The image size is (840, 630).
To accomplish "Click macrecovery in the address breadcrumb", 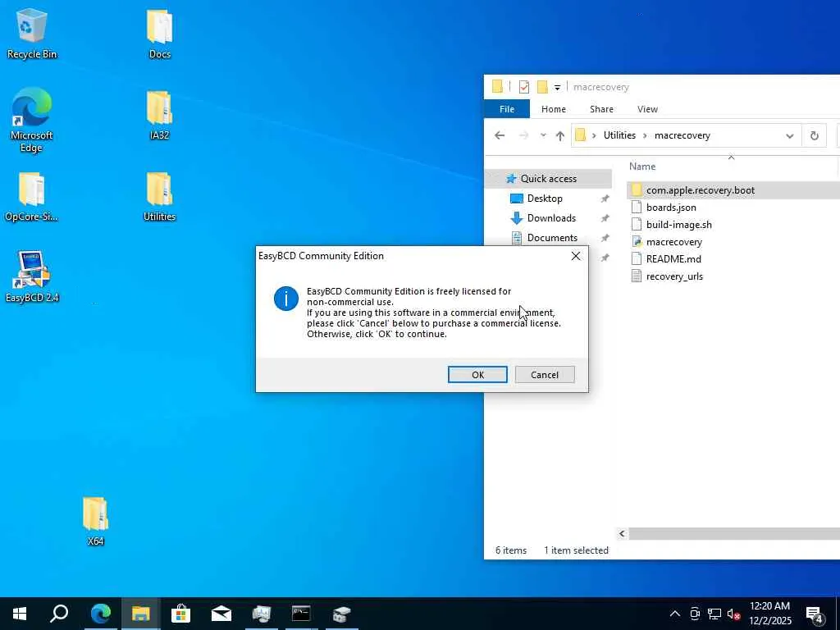I will [x=682, y=135].
